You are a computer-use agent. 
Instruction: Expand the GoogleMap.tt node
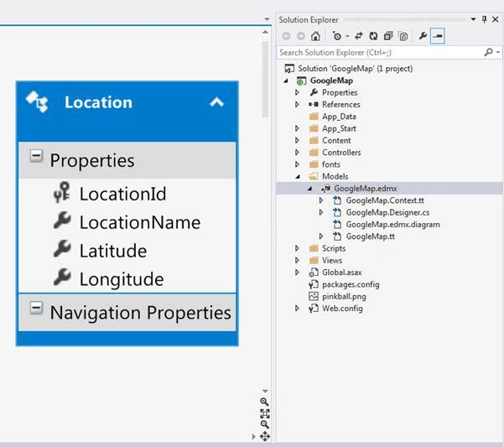tap(321, 236)
